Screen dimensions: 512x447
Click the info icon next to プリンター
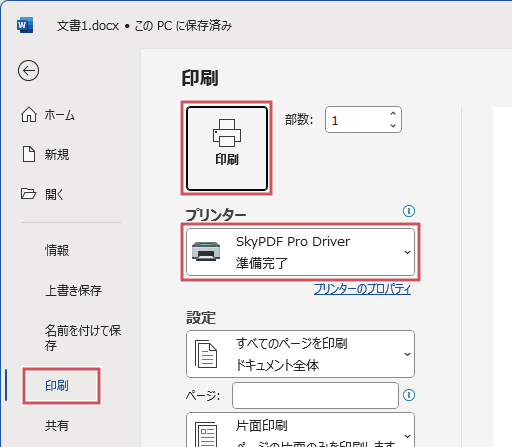click(x=409, y=211)
